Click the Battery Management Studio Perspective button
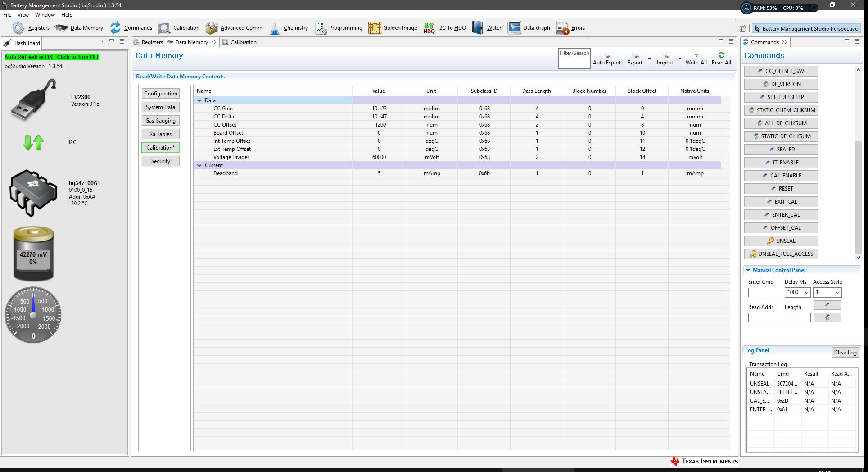 pos(805,28)
